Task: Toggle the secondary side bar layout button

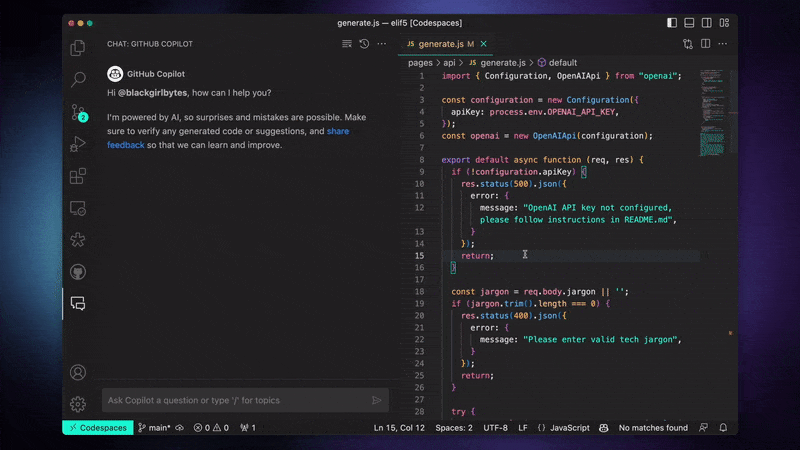Action: coord(708,22)
